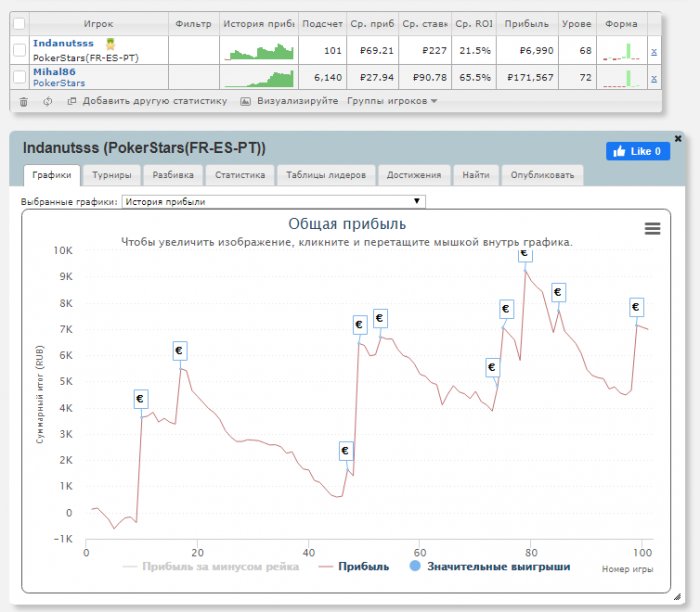Click the trash delete icon
Screen dimensions: 700x612
coord(23,101)
